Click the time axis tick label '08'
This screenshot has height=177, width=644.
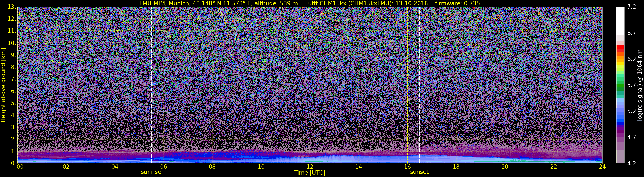click(x=212, y=167)
